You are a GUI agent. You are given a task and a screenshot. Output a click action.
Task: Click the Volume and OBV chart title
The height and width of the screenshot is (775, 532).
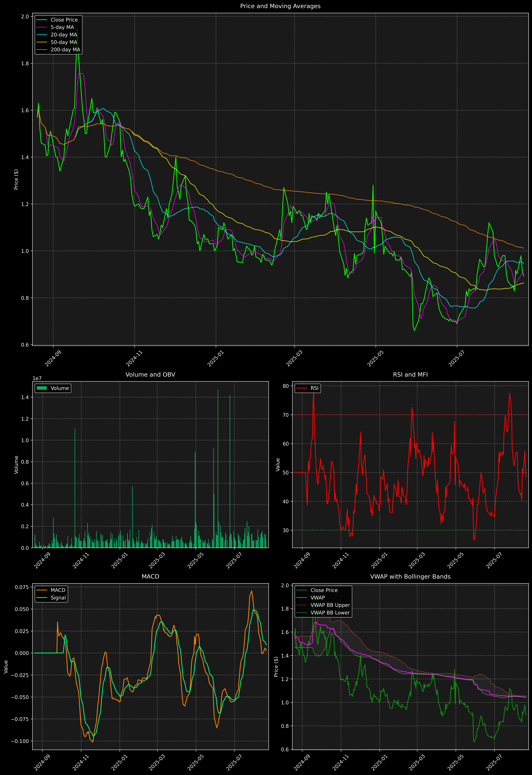click(150, 374)
